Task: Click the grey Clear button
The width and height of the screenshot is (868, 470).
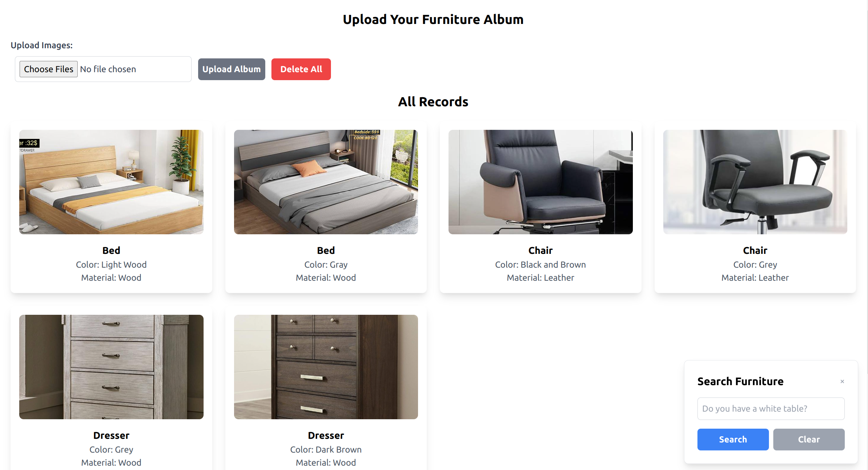Action: coord(809,439)
